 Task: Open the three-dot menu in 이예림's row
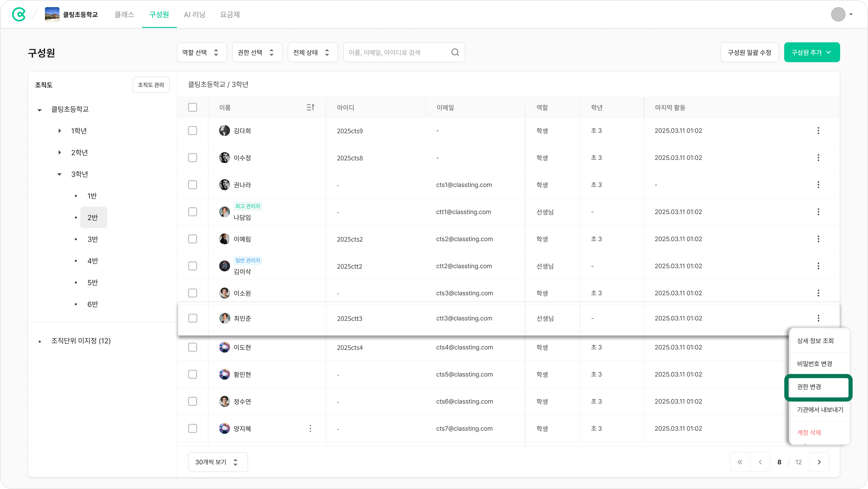coord(818,239)
